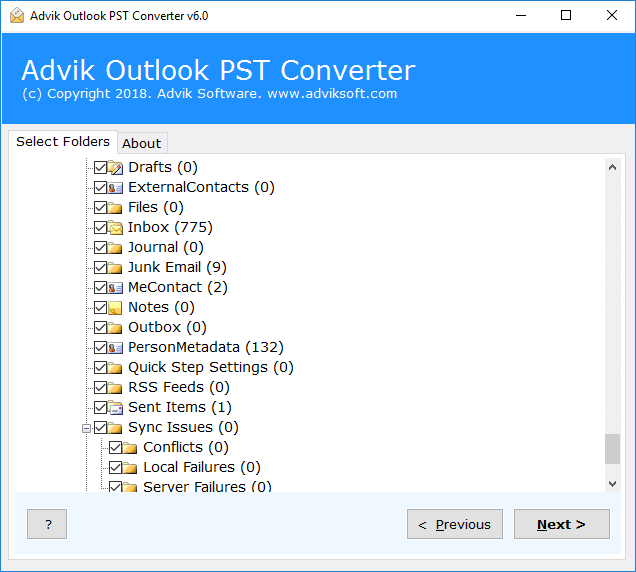Toggle the Quick Step Settings checkbox
The height and width of the screenshot is (572, 636).
coord(100,368)
